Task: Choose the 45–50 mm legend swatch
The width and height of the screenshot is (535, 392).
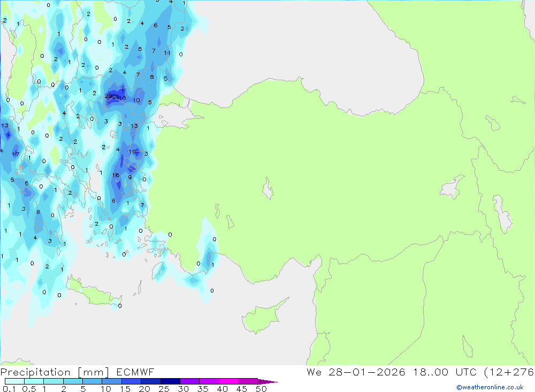Action: pos(248,381)
